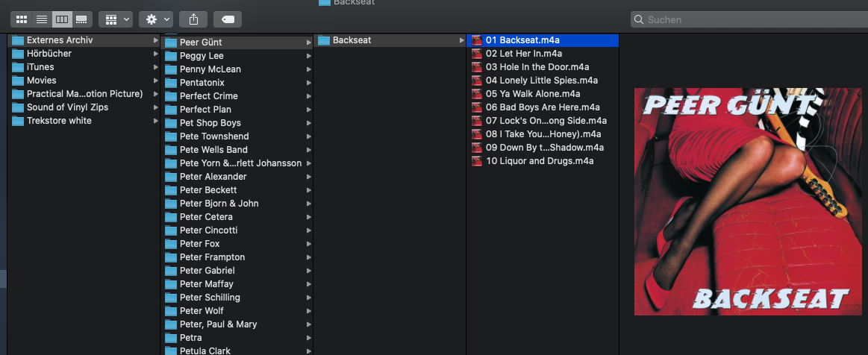Click the search magnifier icon
The image size is (868, 355).
click(x=639, y=20)
